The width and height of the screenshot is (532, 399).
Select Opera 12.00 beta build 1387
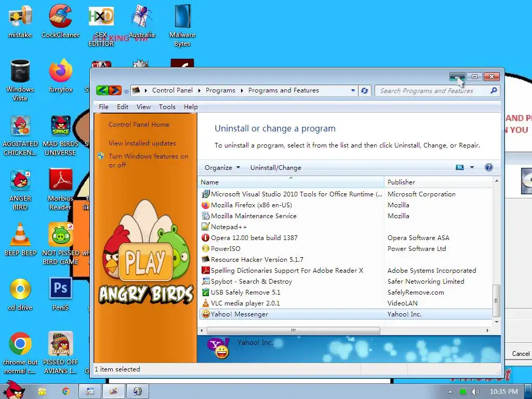pos(345,237)
